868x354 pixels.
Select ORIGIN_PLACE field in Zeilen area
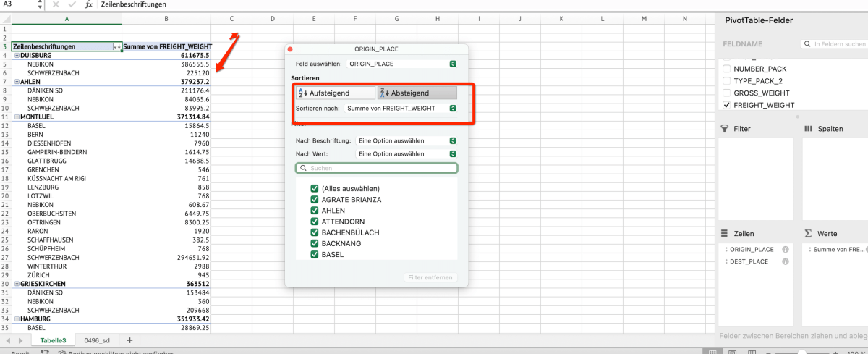pos(751,249)
